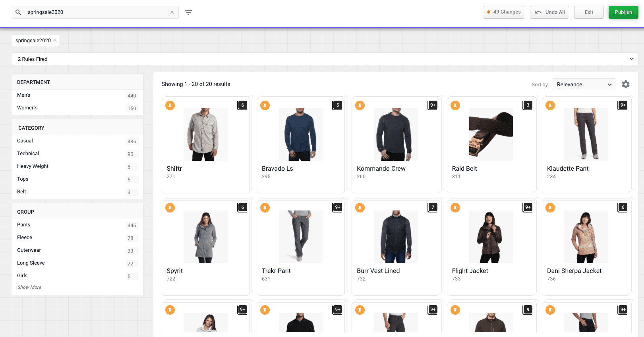
Task: Open variant badge on Klaudette Pant
Action: 623,105
